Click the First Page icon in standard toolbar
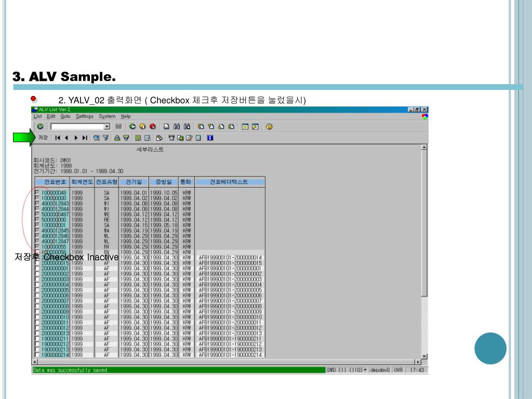The width and height of the screenshot is (532, 399). pyautogui.click(x=201, y=127)
